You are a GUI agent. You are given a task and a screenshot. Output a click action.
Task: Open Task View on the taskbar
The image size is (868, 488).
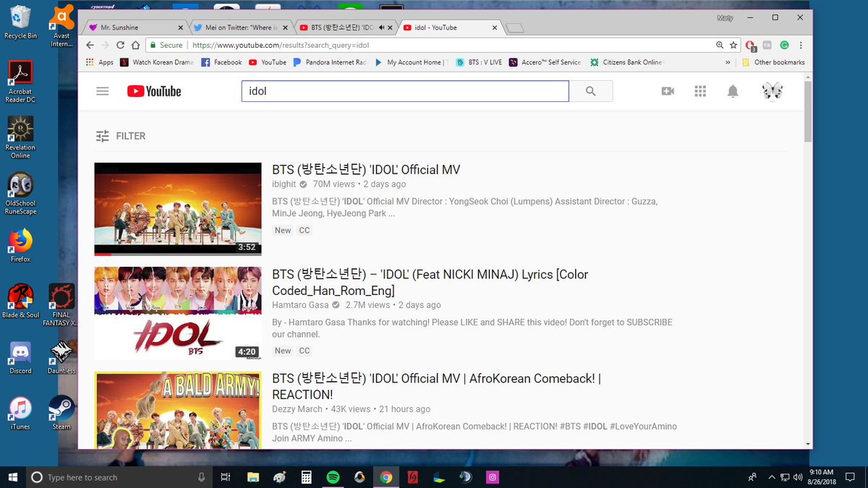pos(226,477)
